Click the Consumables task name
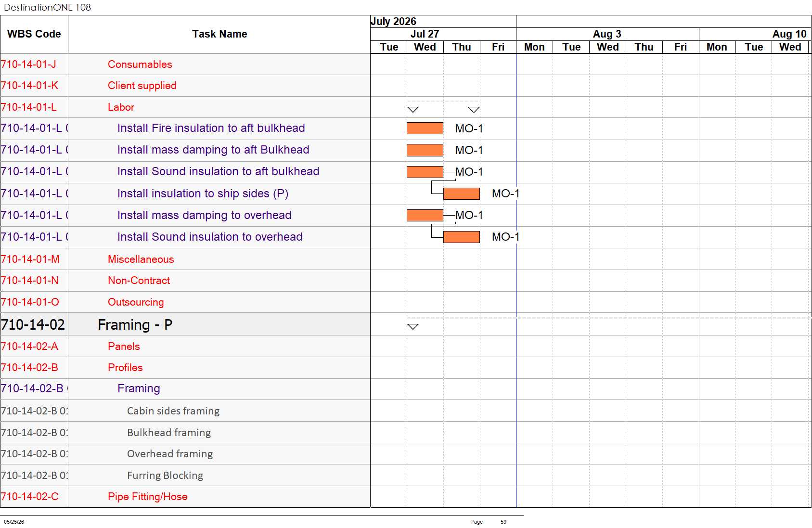Screen dimensions: 812x528 coord(140,64)
